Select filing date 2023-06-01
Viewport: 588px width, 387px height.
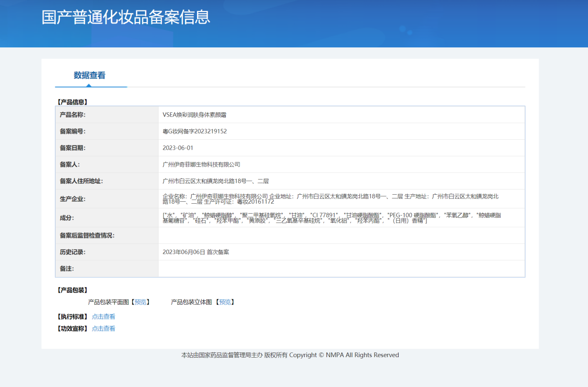(x=178, y=148)
